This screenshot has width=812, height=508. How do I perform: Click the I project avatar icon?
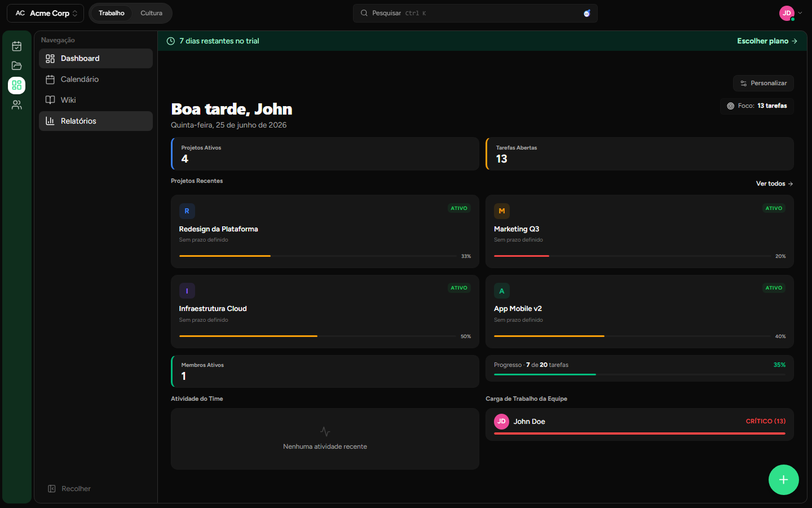(x=187, y=291)
